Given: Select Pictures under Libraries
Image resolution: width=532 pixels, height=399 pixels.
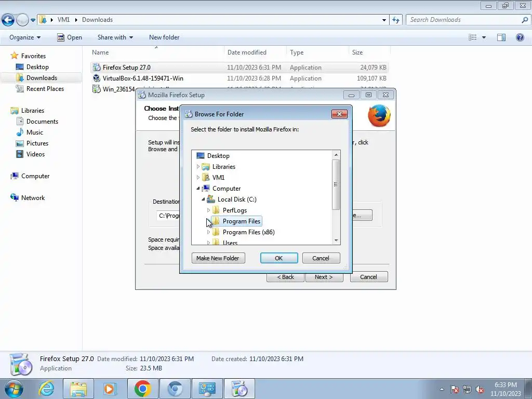Looking at the screenshot, I should (37, 143).
